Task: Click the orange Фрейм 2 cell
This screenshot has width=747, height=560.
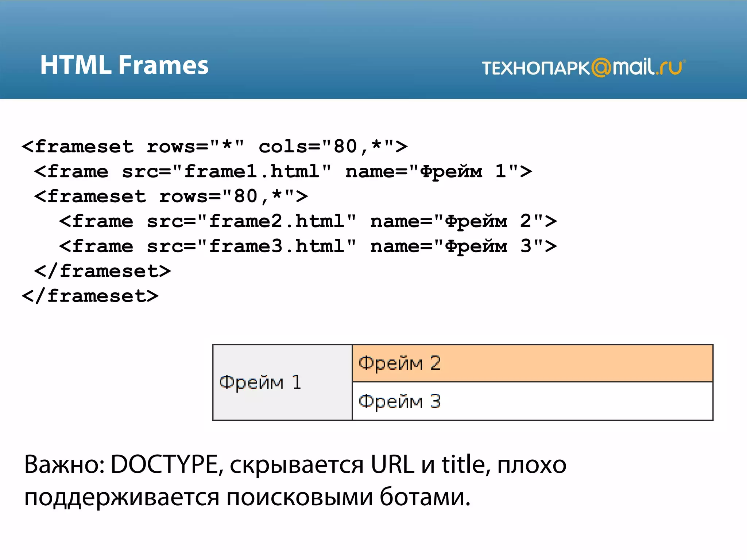Action: pos(533,363)
